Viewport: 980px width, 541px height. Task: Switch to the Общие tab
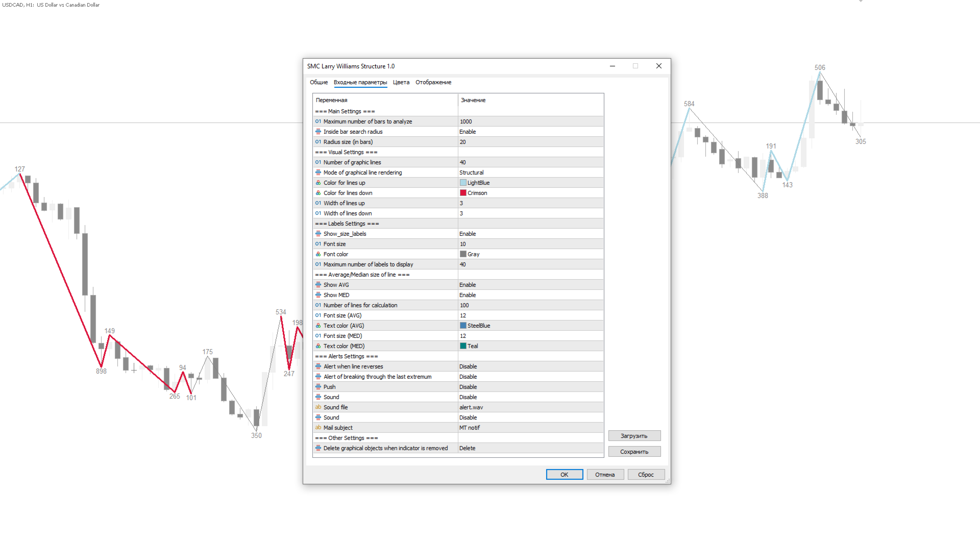[x=319, y=82]
